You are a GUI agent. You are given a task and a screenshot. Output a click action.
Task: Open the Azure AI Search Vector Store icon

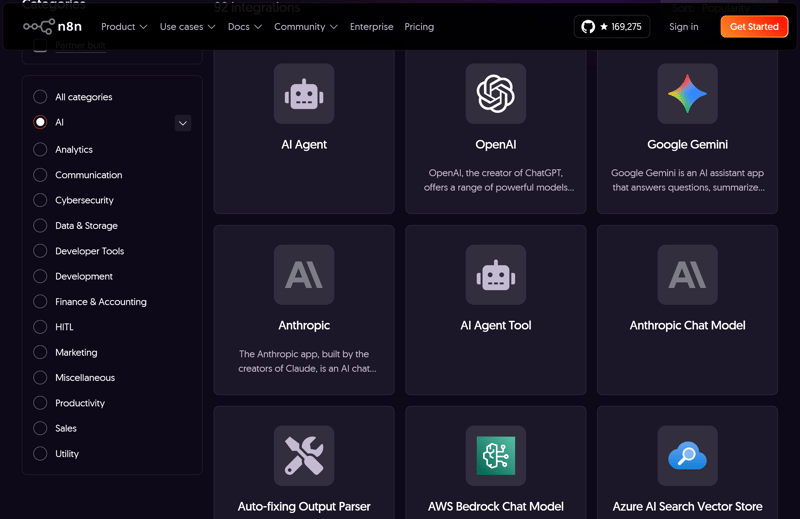687,456
